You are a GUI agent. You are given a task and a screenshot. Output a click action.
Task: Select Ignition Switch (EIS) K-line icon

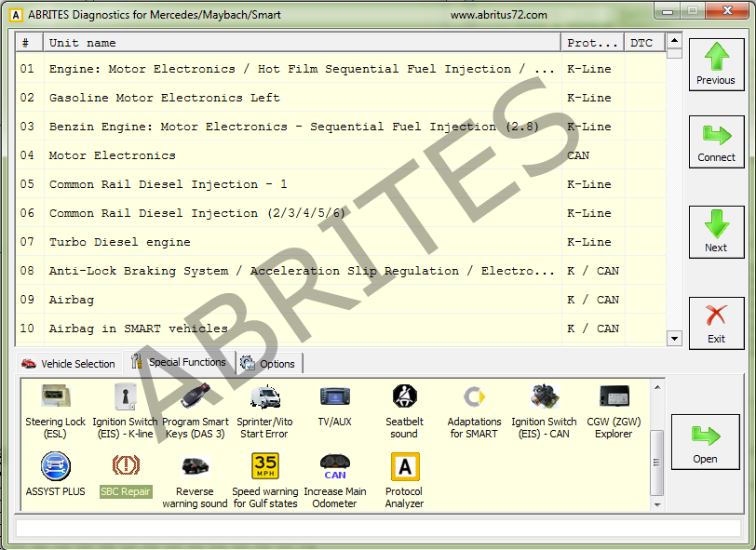125,411
